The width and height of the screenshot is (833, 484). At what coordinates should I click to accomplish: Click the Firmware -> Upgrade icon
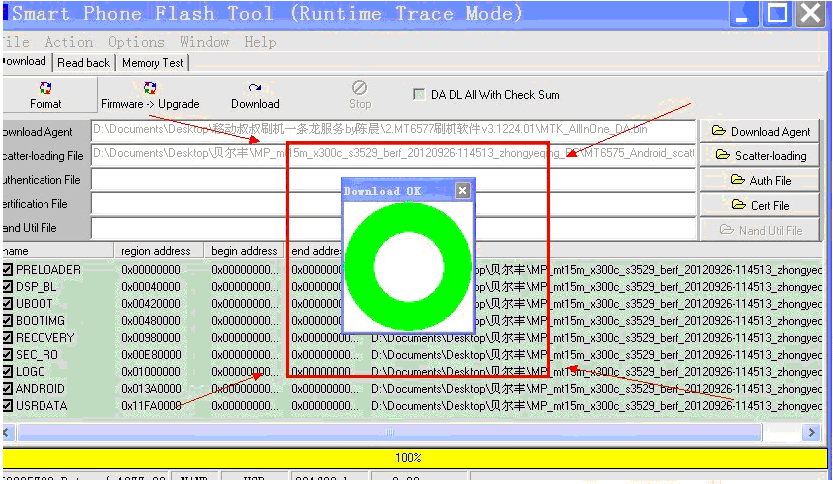[x=150, y=88]
